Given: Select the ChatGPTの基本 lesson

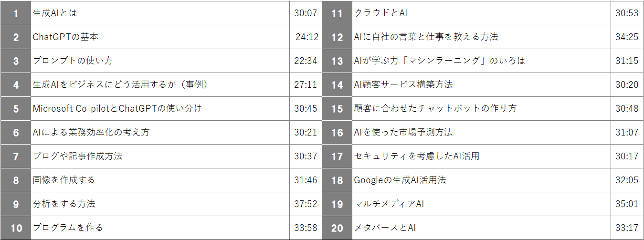Looking at the screenshot, I should pyautogui.click(x=65, y=37).
